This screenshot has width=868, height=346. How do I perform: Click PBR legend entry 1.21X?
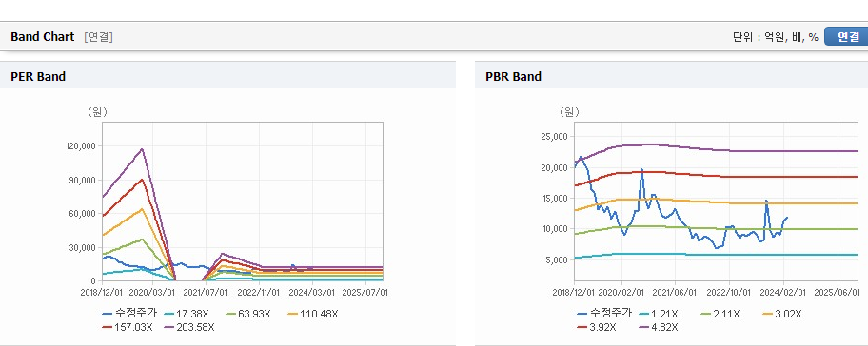pos(659,314)
